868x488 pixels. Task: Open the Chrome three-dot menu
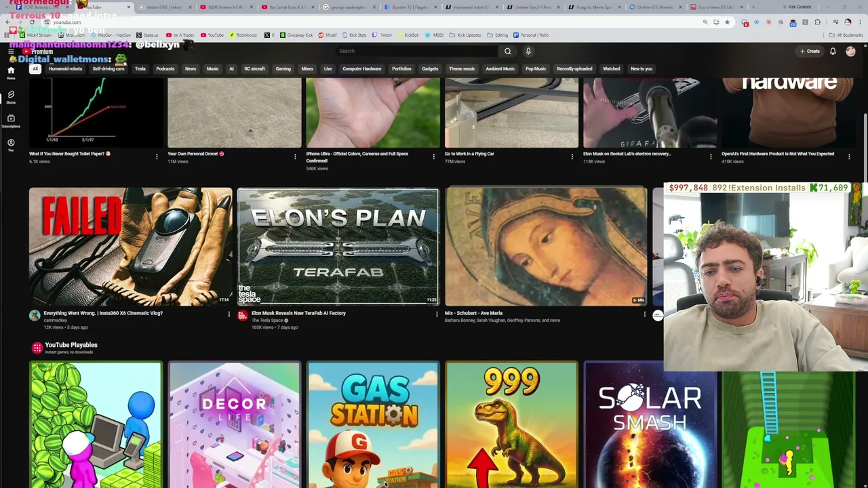click(860, 22)
